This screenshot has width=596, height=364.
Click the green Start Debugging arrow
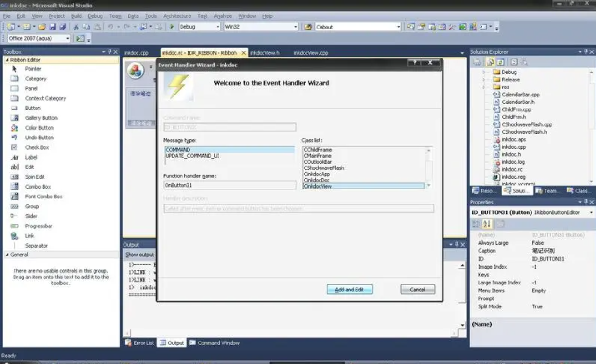pyautogui.click(x=172, y=27)
